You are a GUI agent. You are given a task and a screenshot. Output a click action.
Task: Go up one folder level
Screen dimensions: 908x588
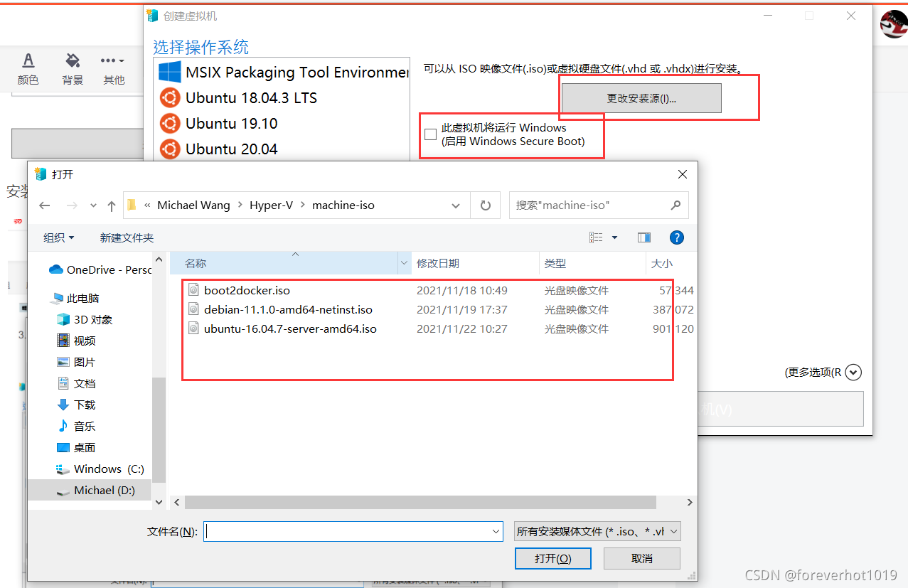(x=112, y=205)
